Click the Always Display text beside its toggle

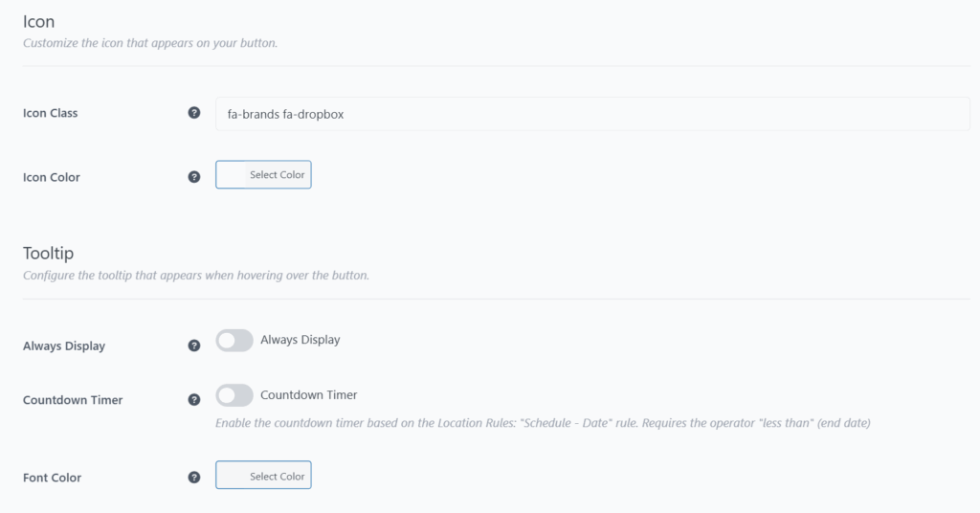pyautogui.click(x=300, y=340)
